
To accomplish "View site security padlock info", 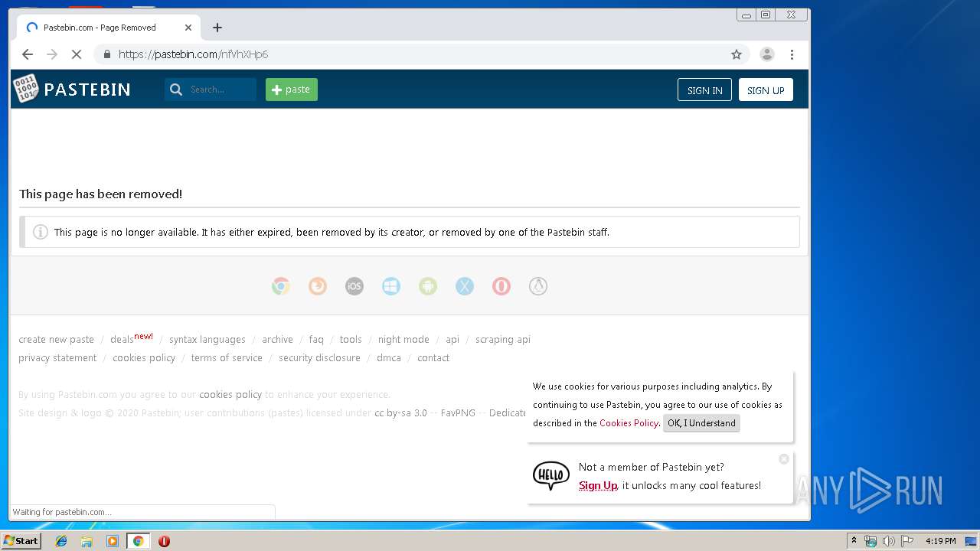I will pyautogui.click(x=106, y=54).
